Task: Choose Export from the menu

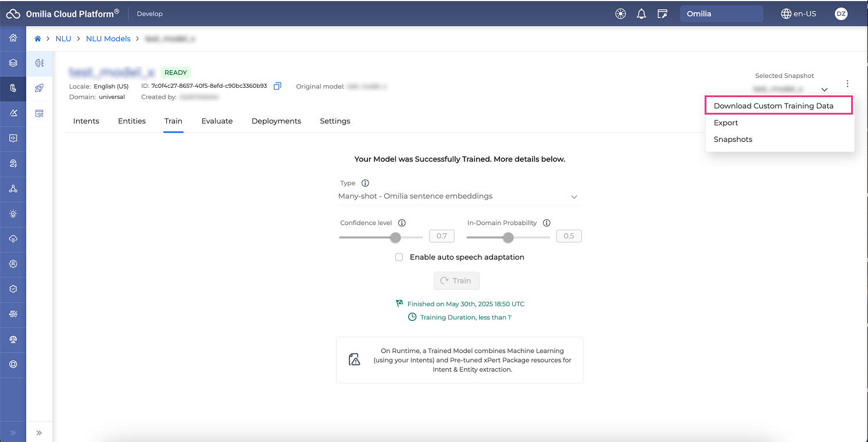Action: [726, 123]
